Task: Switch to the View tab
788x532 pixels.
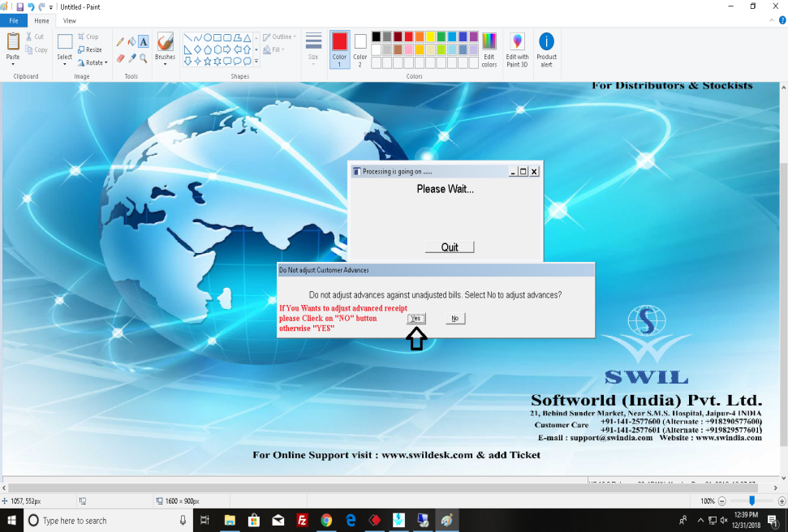Action: (x=70, y=20)
